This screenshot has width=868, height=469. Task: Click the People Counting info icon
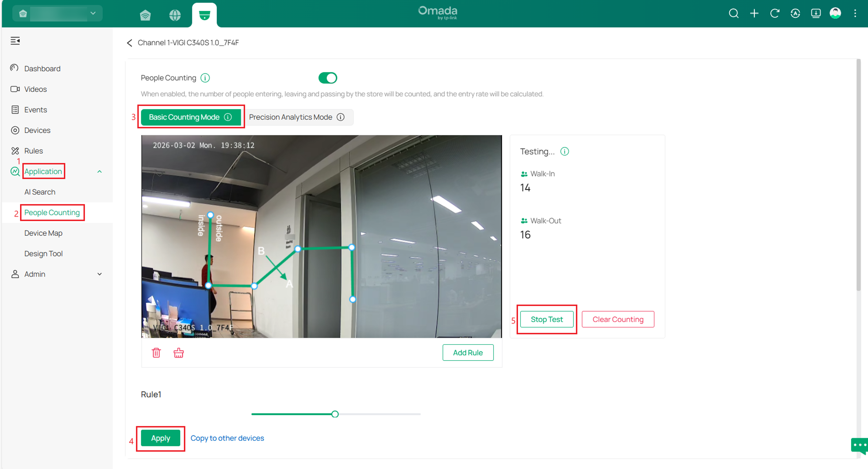[x=205, y=78]
